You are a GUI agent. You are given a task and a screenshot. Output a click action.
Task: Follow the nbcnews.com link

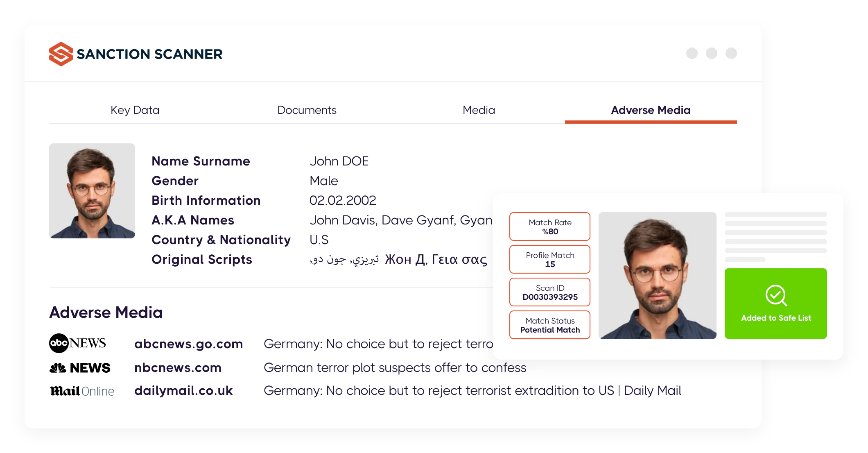pyautogui.click(x=177, y=368)
